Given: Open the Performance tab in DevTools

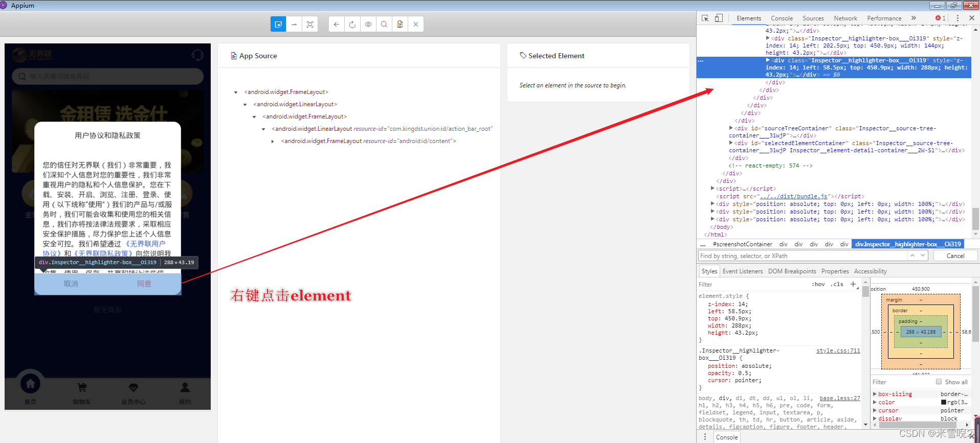Looking at the screenshot, I should click(884, 18).
